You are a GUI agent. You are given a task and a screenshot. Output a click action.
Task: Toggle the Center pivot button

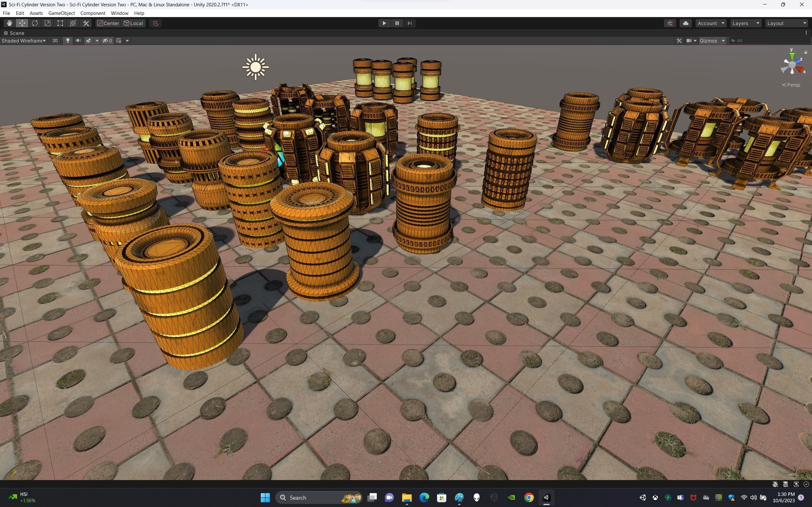[108, 23]
